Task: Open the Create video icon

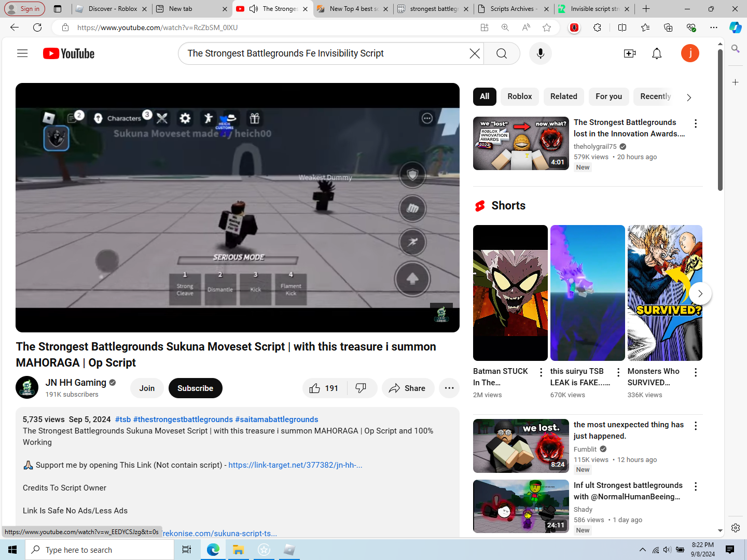Action: (x=630, y=53)
